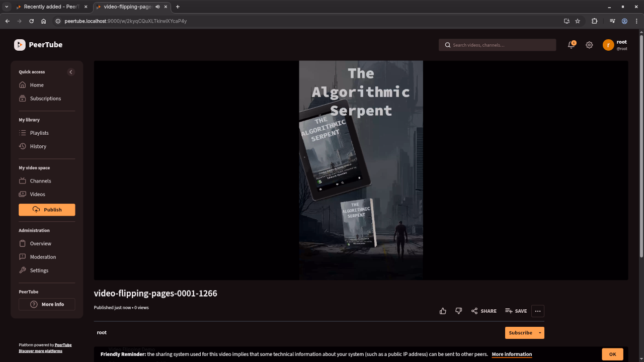The image size is (644, 362).
Task: Expand the Subscribe dropdown arrow
Action: click(540, 333)
